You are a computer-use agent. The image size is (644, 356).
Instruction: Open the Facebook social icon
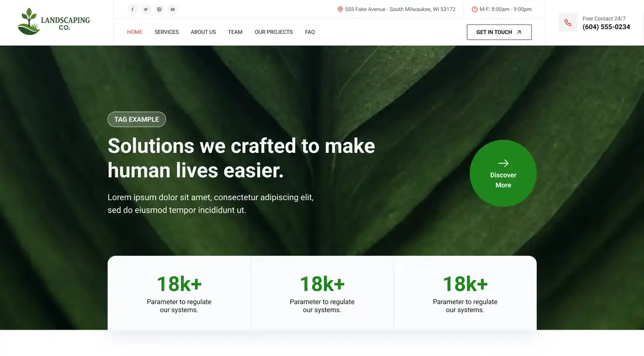point(132,9)
